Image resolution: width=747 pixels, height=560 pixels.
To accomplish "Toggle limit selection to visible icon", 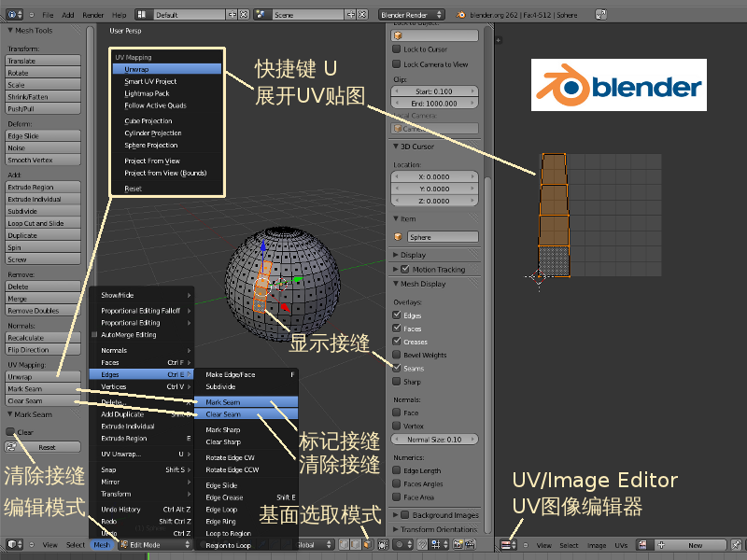I will pyautogui.click(x=383, y=544).
